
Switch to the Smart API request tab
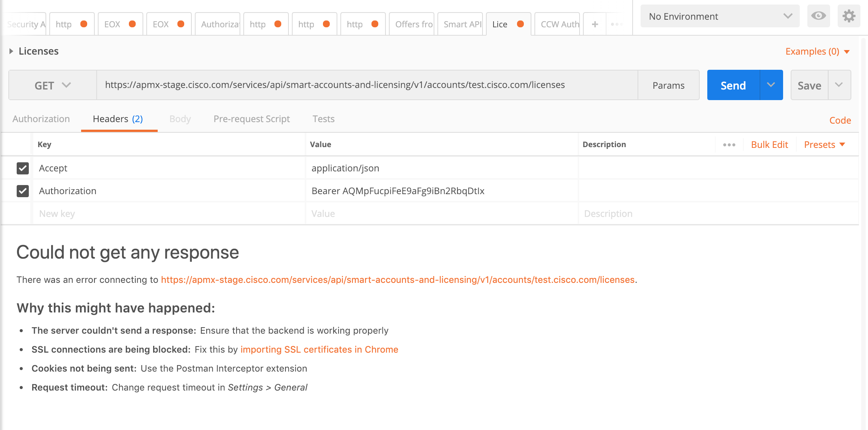tap(460, 24)
